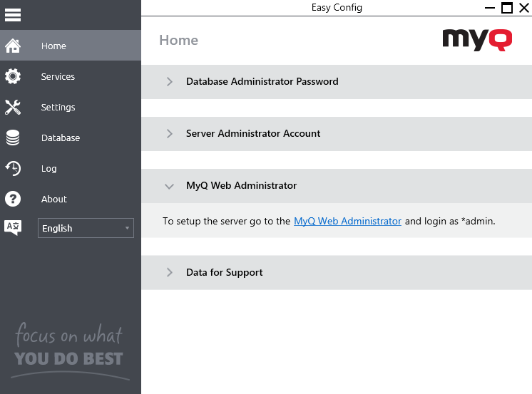532x394 pixels.
Task: Click the Database cylinder icon
Action: click(x=13, y=138)
